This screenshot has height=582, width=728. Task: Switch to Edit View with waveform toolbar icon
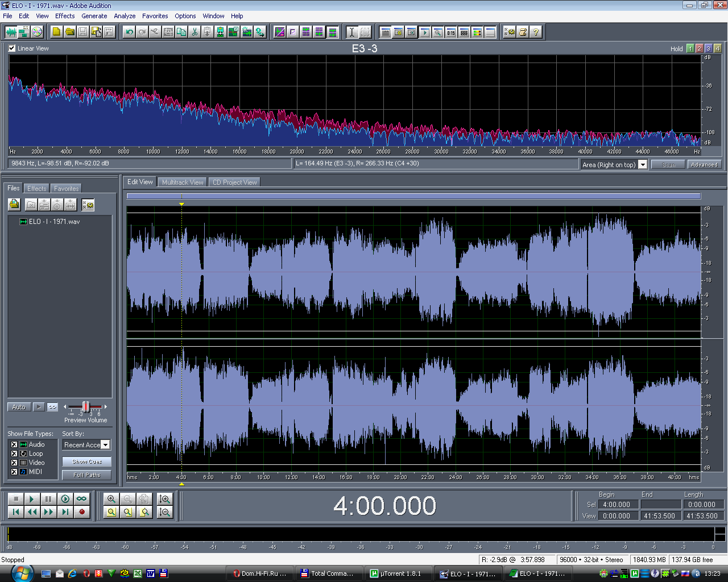pos(11,32)
